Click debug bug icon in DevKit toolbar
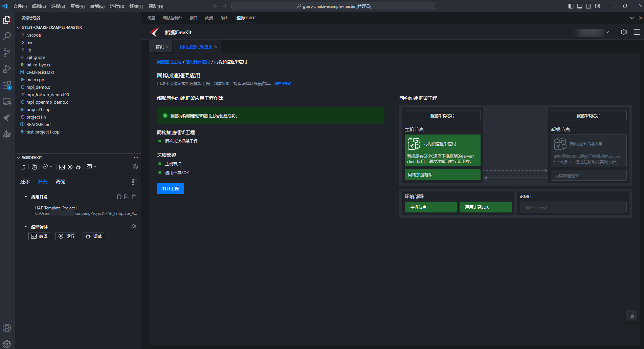Viewport: 644px width, 349px height. [x=78, y=167]
